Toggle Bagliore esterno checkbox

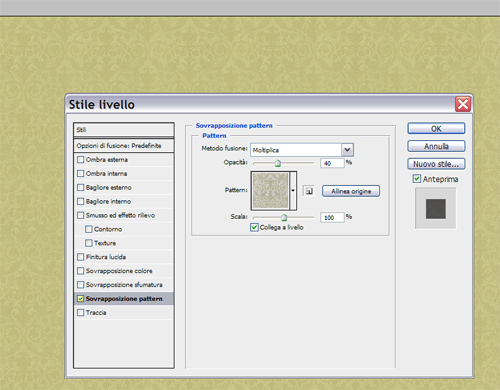[80, 187]
